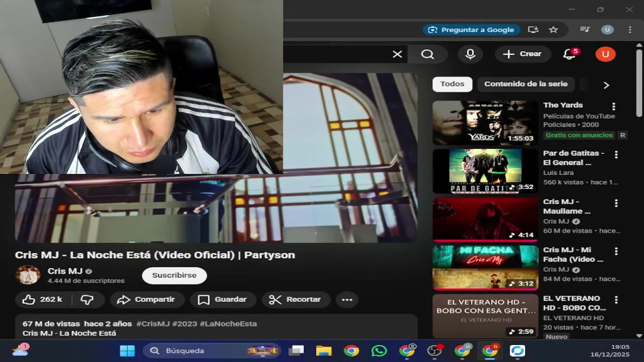Screen dimensions: 644x362
Task: Dislike the video with thumbs down
Action: pyautogui.click(x=88, y=300)
